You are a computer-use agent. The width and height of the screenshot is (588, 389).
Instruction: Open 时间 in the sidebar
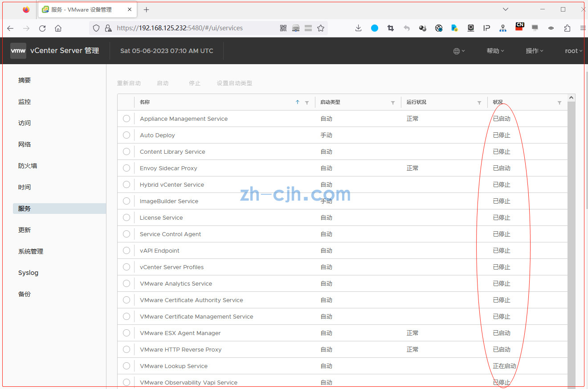[x=24, y=187]
